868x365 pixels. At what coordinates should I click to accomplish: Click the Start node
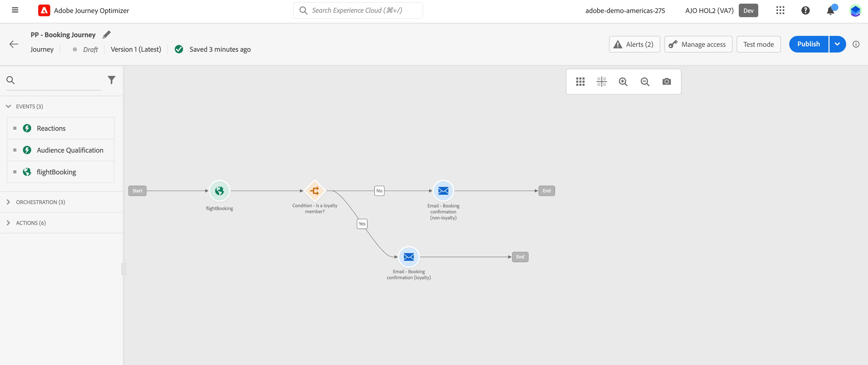tap(137, 191)
